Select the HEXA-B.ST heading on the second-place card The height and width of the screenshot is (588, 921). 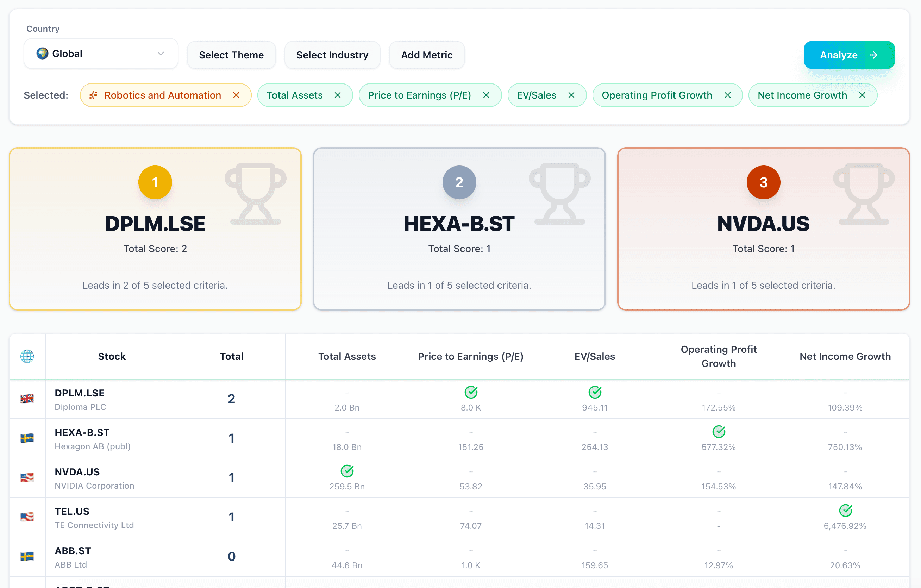[459, 224]
